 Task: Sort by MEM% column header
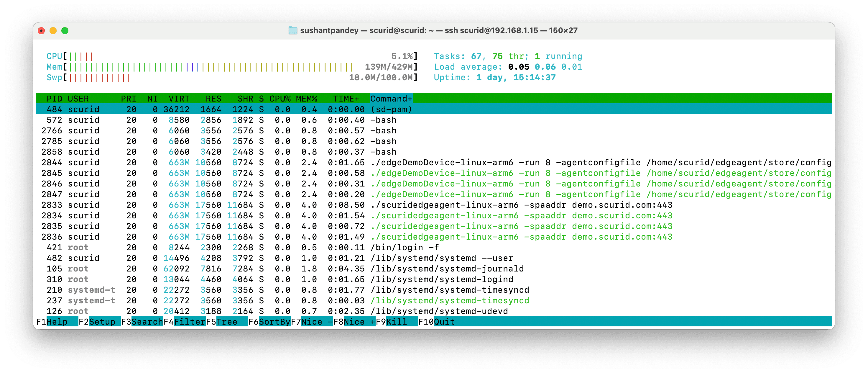click(306, 99)
